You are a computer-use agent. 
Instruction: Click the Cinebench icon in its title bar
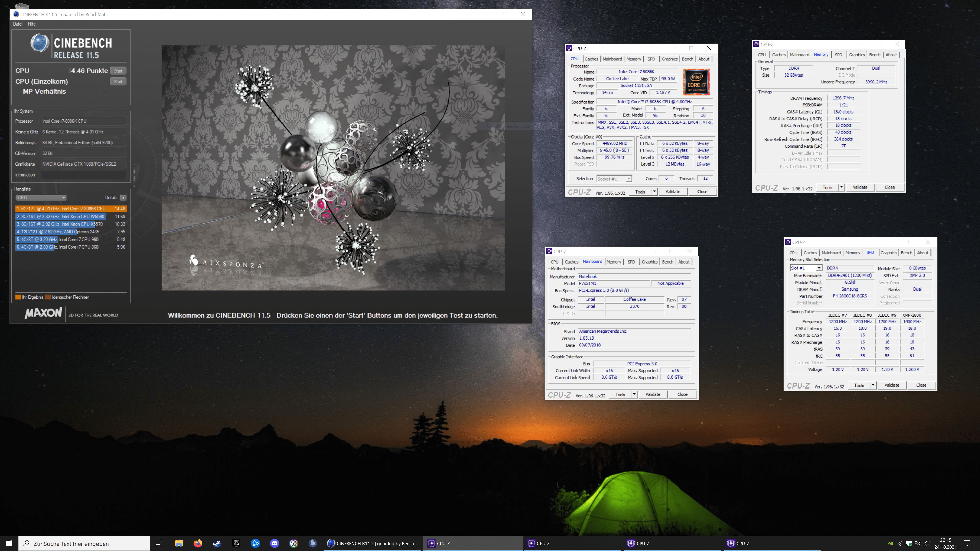tap(16, 14)
